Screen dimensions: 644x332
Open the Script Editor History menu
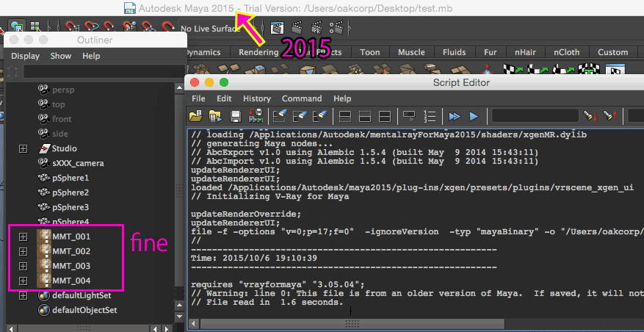coord(257,98)
